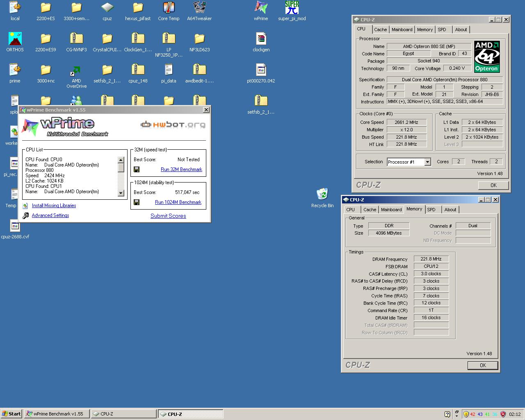Open the Windows Start button
The image size is (525, 420).
(x=11, y=414)
